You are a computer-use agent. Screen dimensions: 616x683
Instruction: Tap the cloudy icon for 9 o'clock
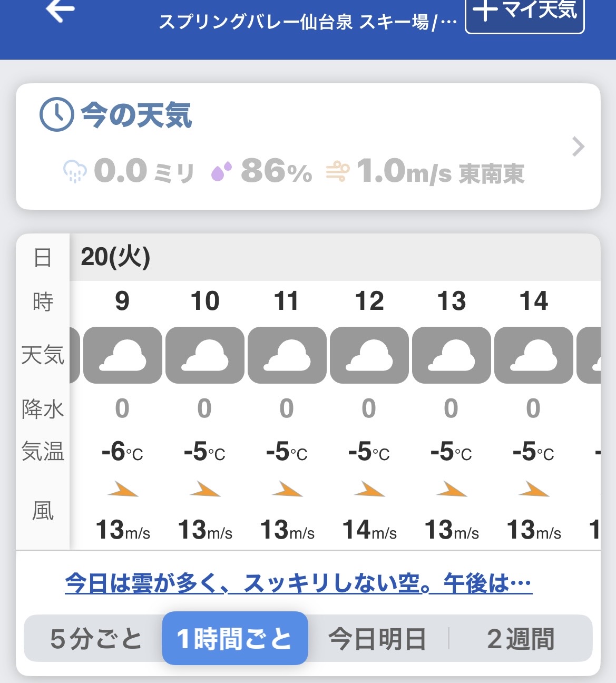tap(122, 355)
